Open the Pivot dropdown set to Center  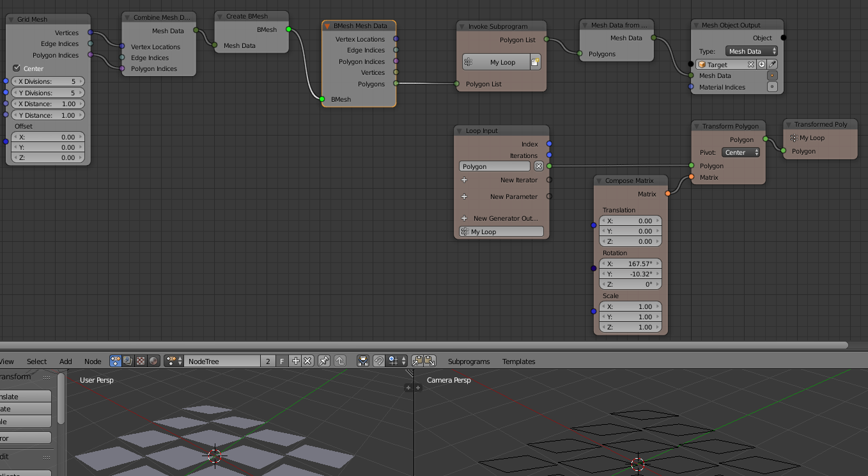741,152
